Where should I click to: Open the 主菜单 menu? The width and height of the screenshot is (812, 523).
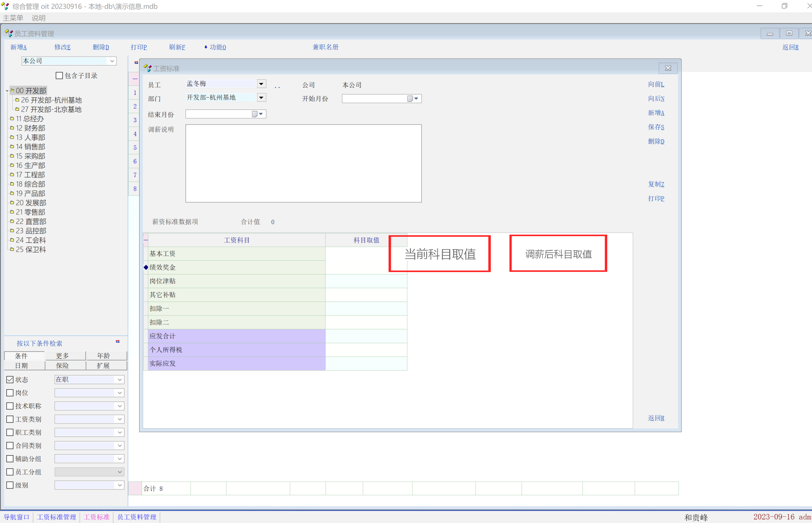[x=13, y=18]
